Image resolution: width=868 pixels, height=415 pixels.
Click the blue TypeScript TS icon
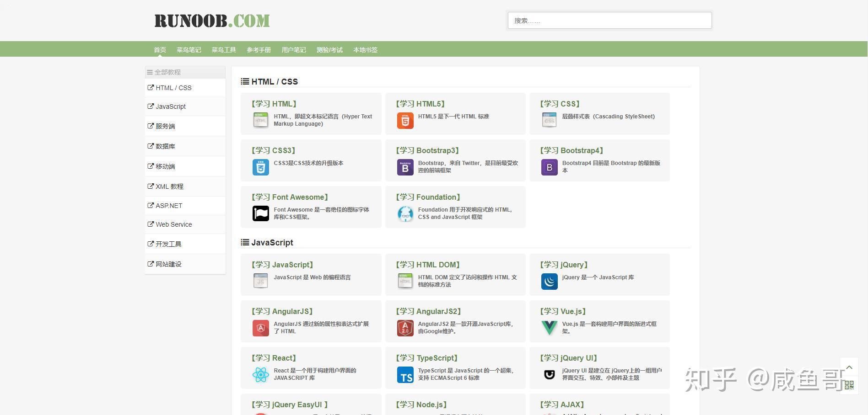[x=405, y=375]
